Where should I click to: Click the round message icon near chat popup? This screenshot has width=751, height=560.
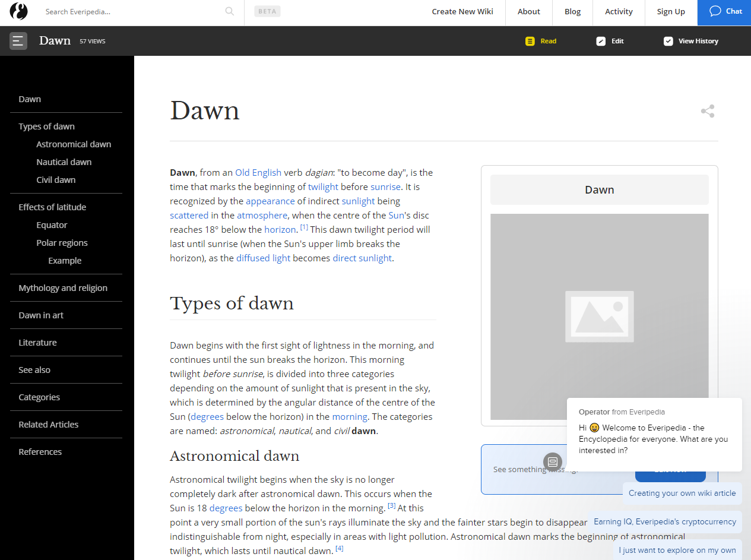553,461
